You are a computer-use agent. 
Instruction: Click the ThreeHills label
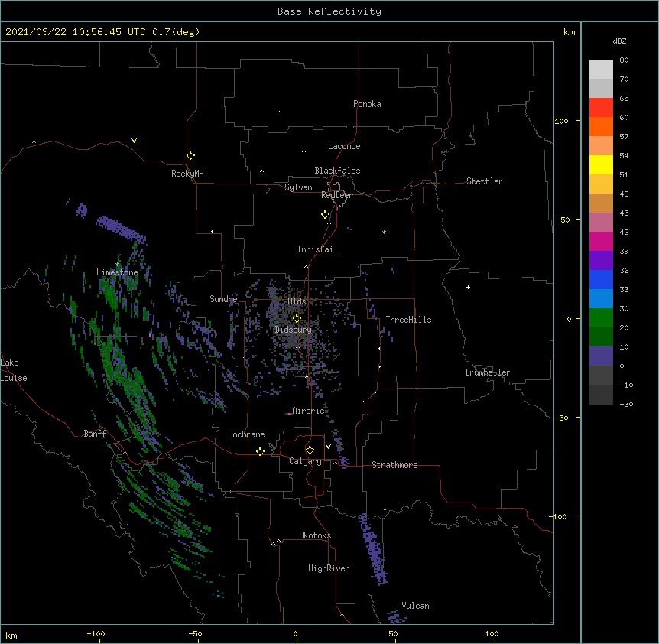408,320
